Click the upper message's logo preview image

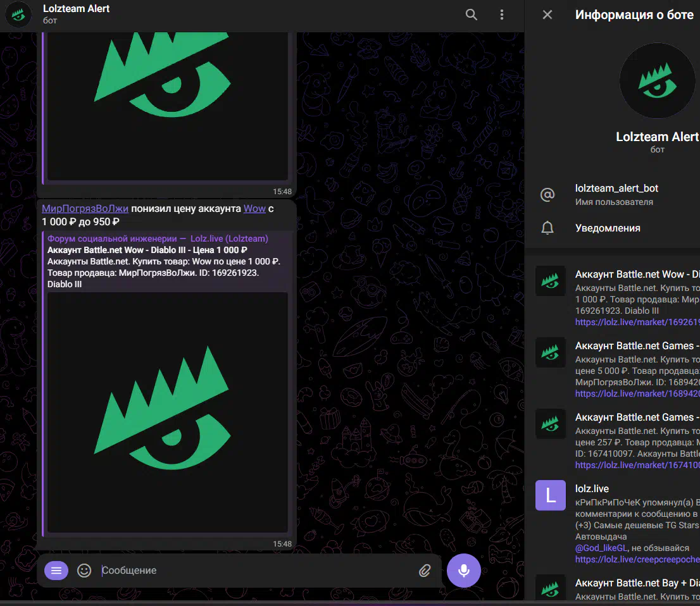pos(168,106)
